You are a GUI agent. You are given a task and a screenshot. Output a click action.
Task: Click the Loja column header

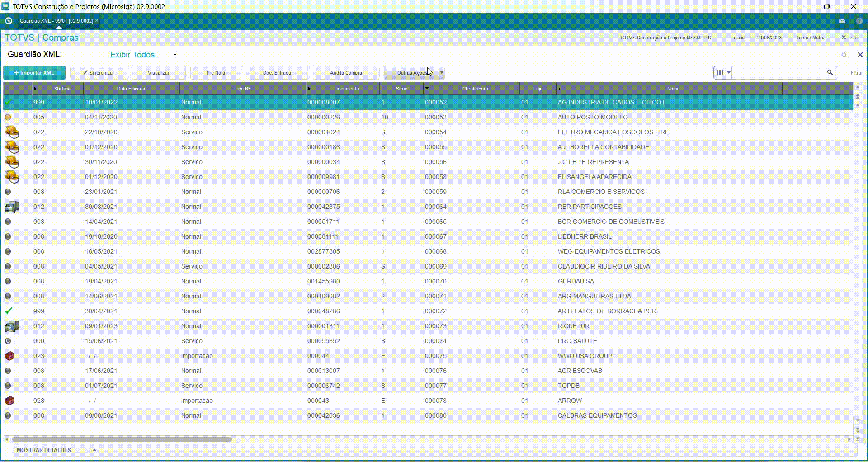coord(538,89)
